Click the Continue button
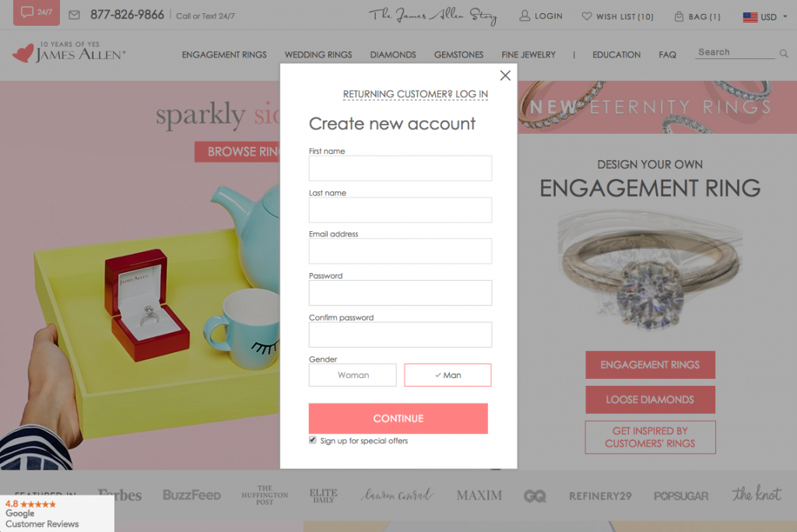This screenshot has height=532, width=797. [398, 418]
